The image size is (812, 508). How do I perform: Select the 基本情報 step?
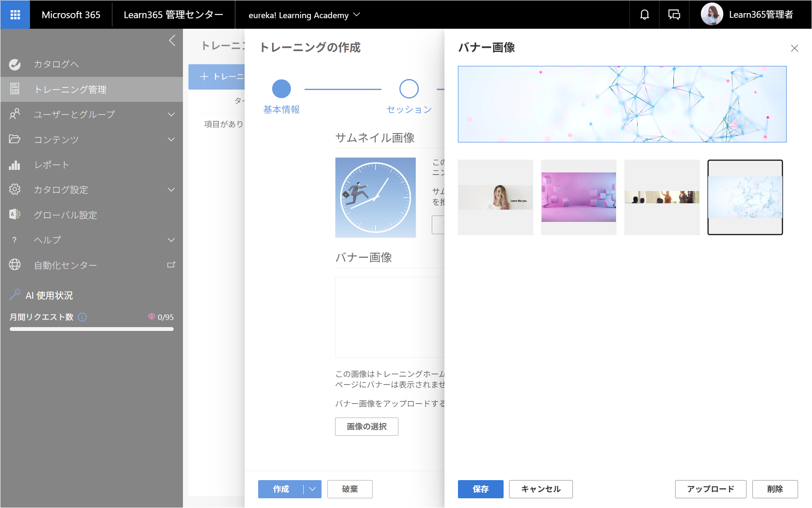(281, 97)
